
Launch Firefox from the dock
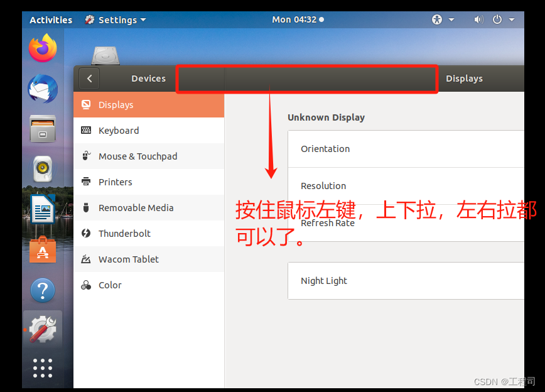click(x=42, y=48)
